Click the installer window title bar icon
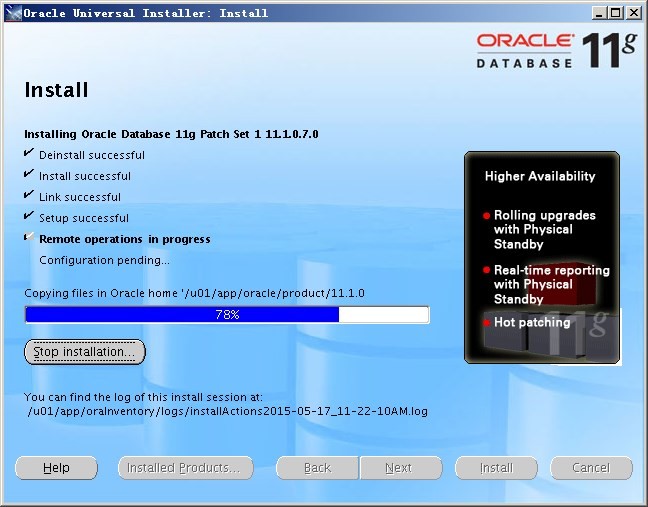 click(11, 13)
